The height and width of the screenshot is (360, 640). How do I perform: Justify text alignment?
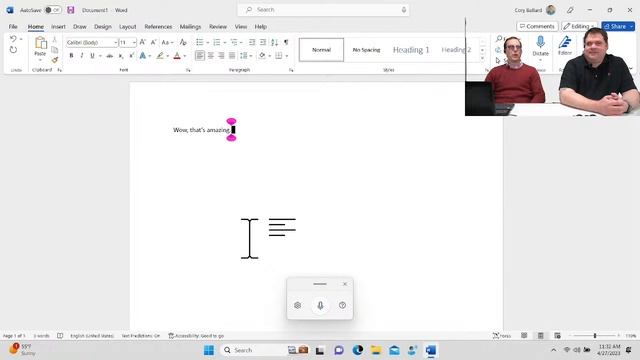point(232,56)
